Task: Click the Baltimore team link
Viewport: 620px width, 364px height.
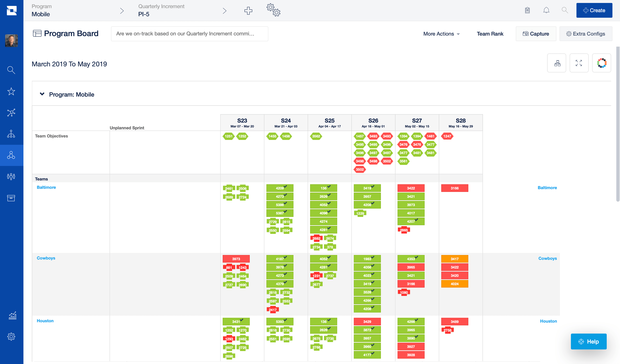Action: point(46,187)
